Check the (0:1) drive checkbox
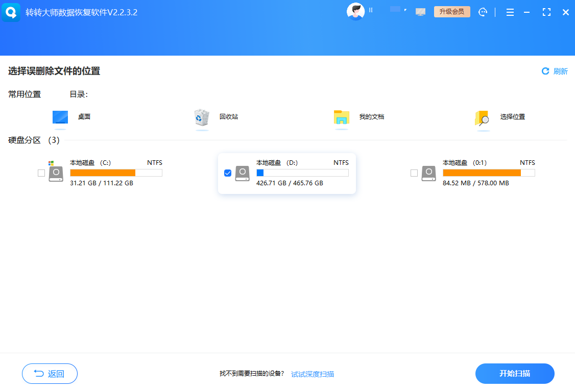Image resolution: width=575 pixels, height=392 pixels. coord(414,173)
